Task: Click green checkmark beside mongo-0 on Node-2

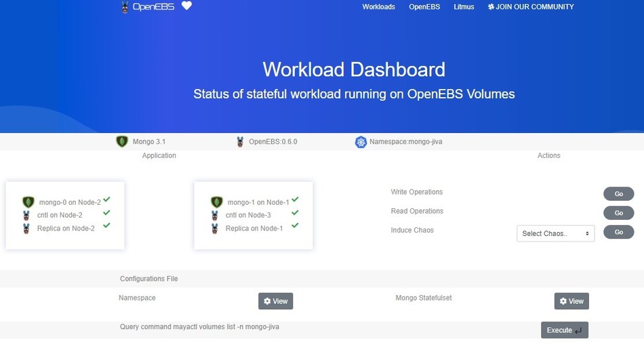Action: point(106,200)
